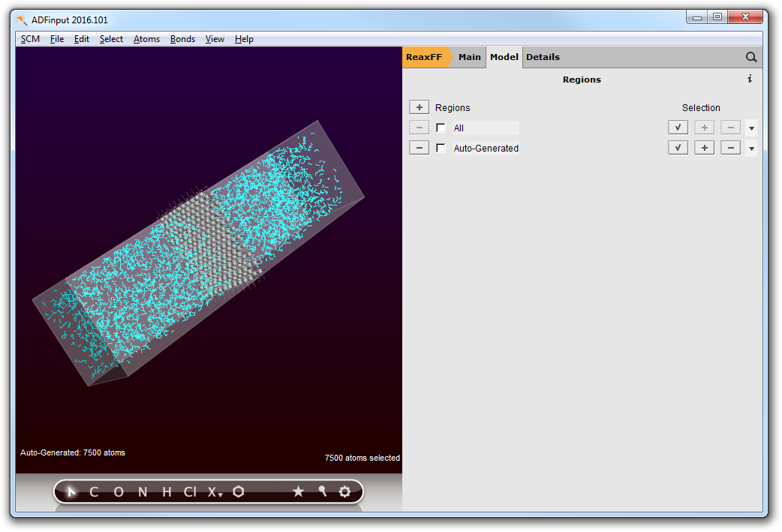Click the info icon beside Regions title
Viewport: 782px width, 532px height.
pos(750,79)
